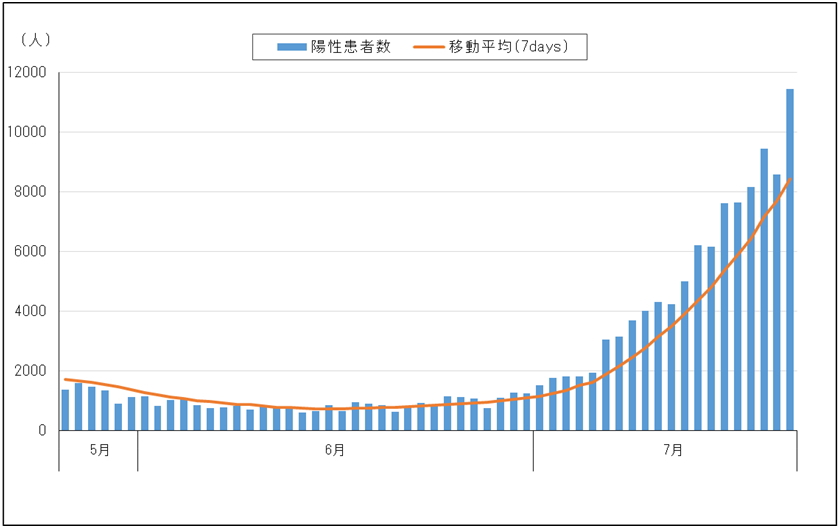Click the 6月 month label
The image size is (839, 528).
[x=335, y=450]
